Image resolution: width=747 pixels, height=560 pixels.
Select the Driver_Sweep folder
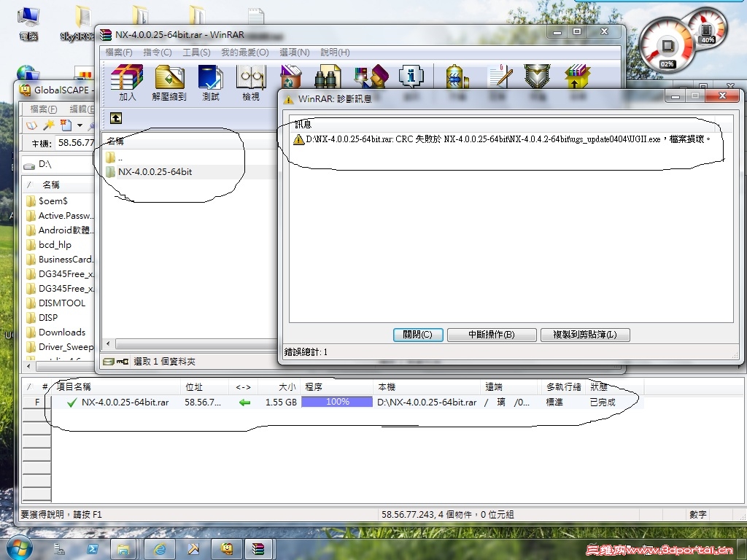pyautogui.click(x=61, y=347)
